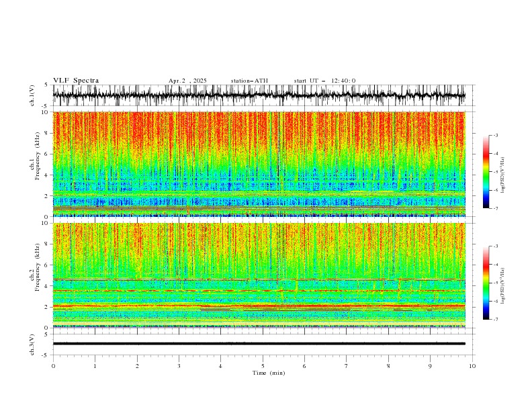532x411 pixels.
Task: Click the 'ch.1(V)' waveform axis label
Action: point(32,95)
